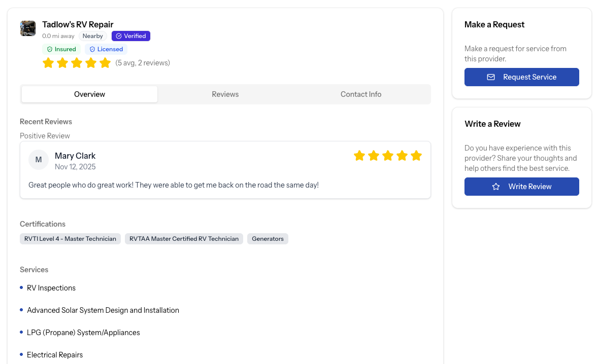Click the Electrical Repairs service item
The image size is (598, 364).
coord(55,355)
